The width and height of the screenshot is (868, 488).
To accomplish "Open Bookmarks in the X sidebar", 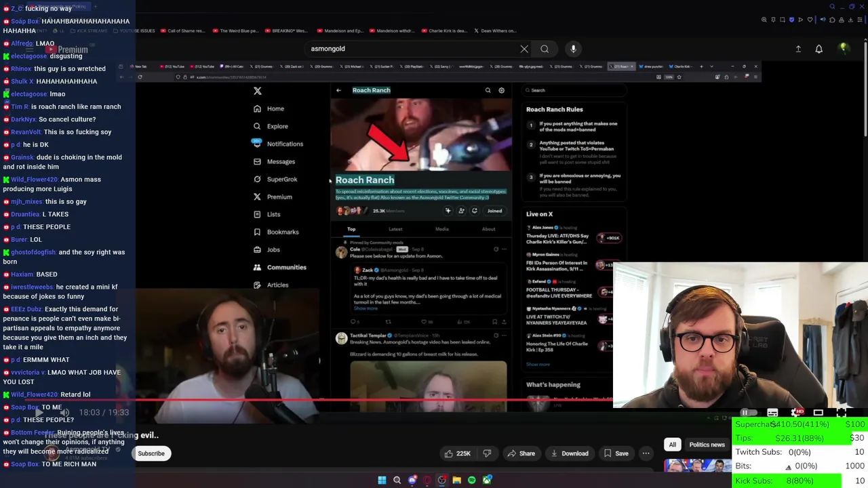I will [275, 232].
